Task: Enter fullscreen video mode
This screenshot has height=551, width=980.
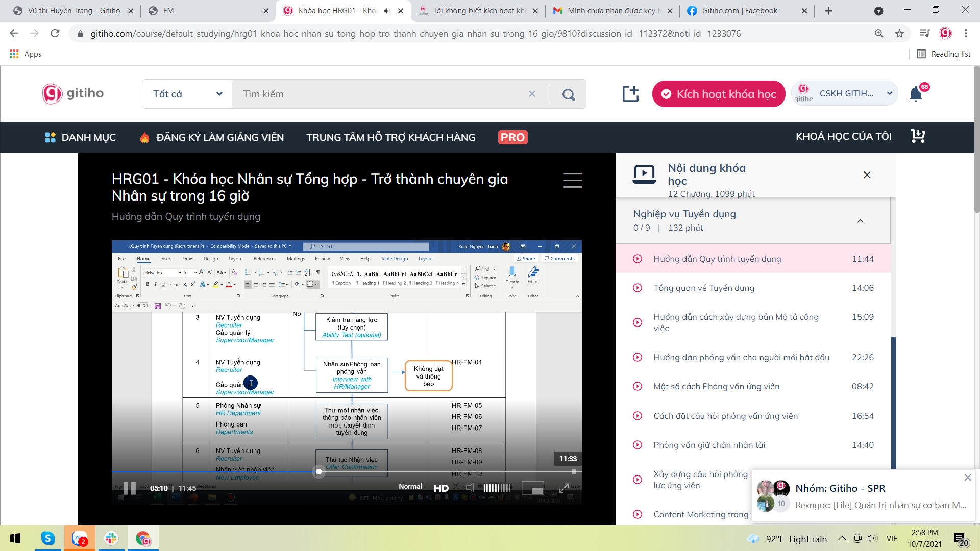Action: [x=563, y=488]
